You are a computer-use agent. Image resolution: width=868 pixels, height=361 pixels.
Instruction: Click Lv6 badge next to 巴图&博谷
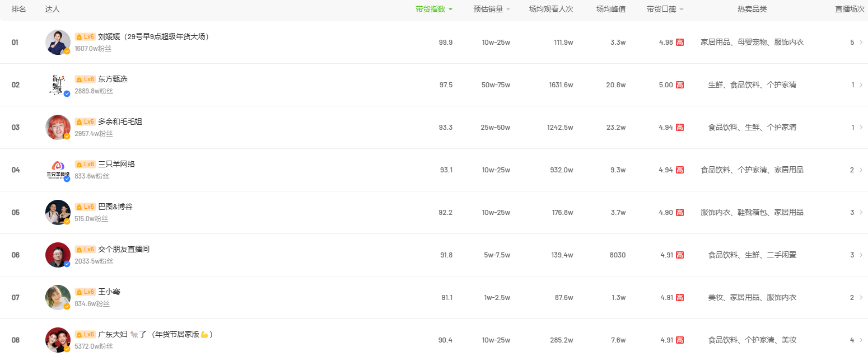(85, 207)
